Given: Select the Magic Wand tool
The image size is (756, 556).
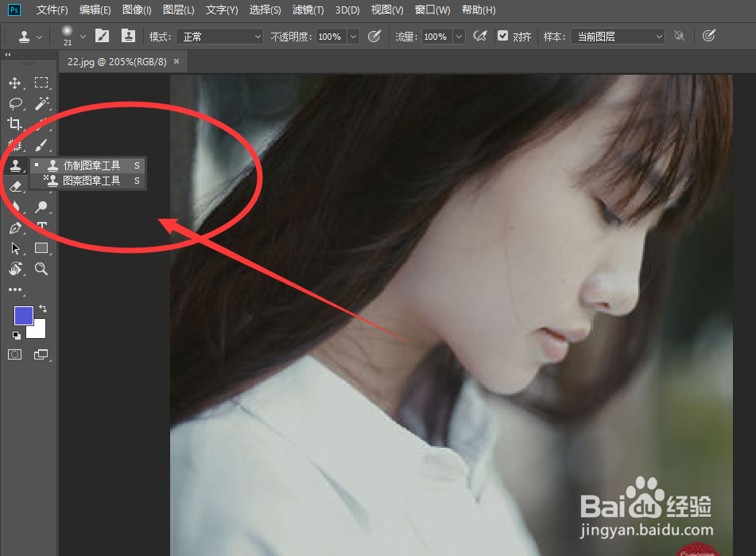Looking at the screenshot, I should tap(41, 103).
